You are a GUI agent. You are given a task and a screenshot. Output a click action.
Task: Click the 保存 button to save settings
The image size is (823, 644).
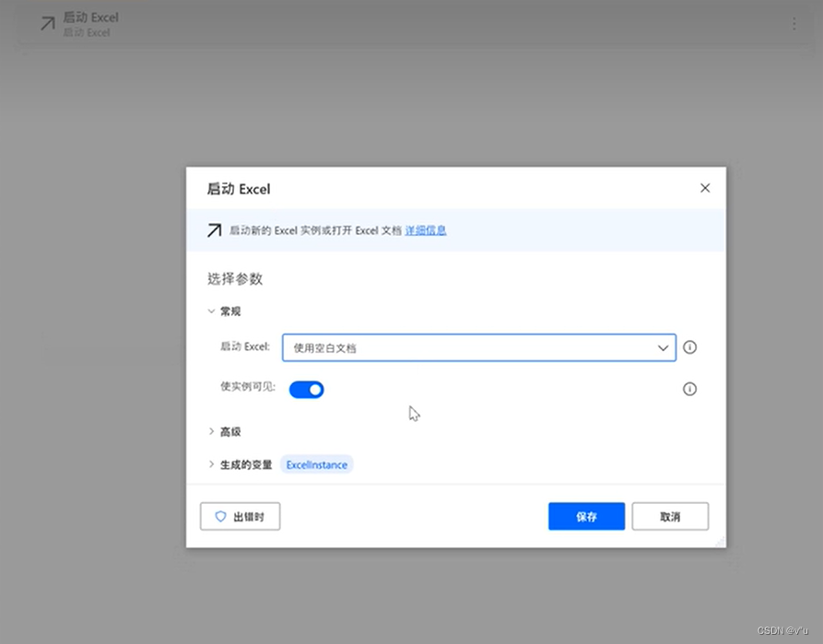pos(586,517)
